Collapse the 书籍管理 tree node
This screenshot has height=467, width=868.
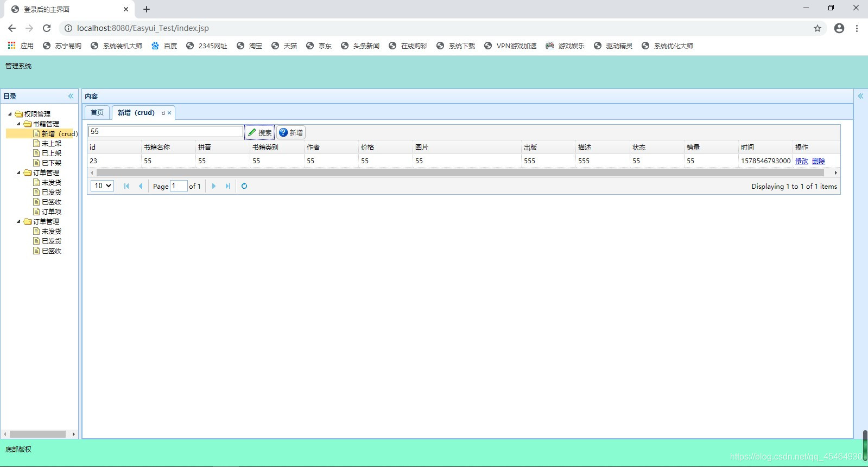click(18, 124)
